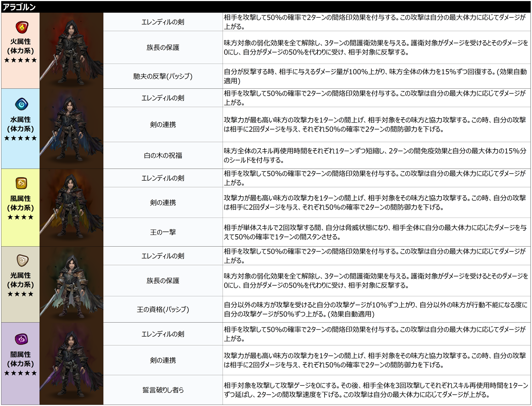Open the water Aragorn character portrait
The height and width of the screenshot is (406, 532).
pyautogui.click(x=71, y=128)
